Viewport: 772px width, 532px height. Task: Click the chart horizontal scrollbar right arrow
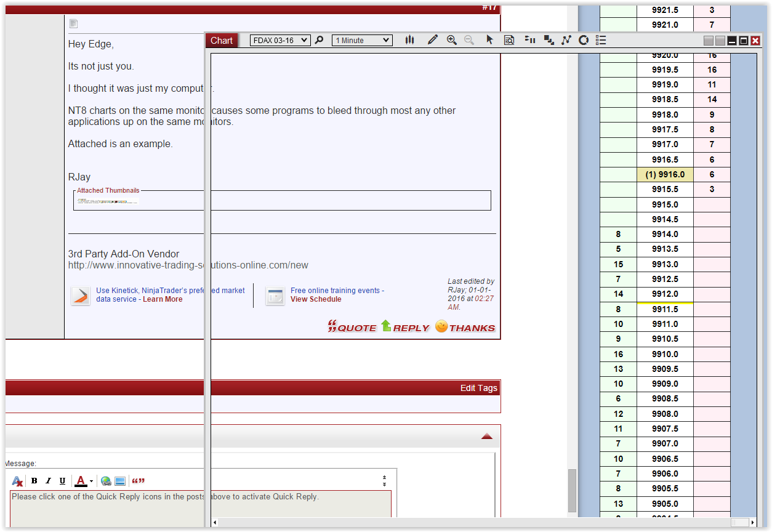coord(752,522)
